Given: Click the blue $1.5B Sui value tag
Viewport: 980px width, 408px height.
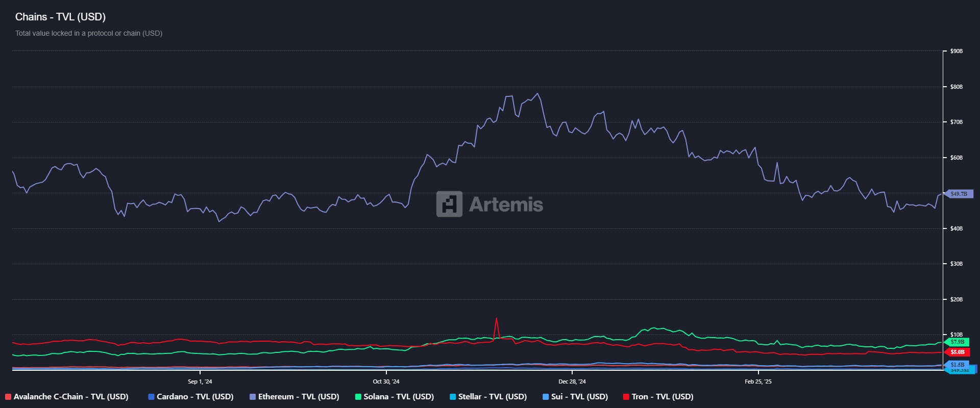Looking at the screenshot, I should [x=957, y=365].
